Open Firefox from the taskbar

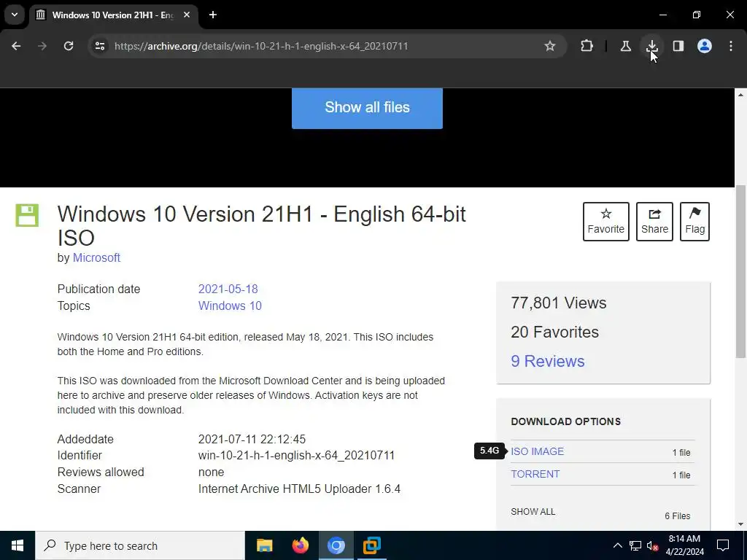[x=300, y=545]
